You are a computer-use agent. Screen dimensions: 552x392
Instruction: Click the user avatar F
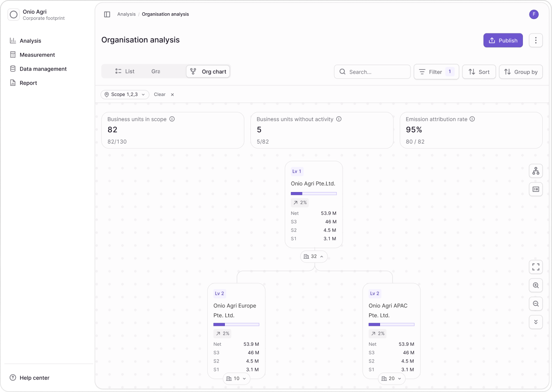tap(533, 14)
